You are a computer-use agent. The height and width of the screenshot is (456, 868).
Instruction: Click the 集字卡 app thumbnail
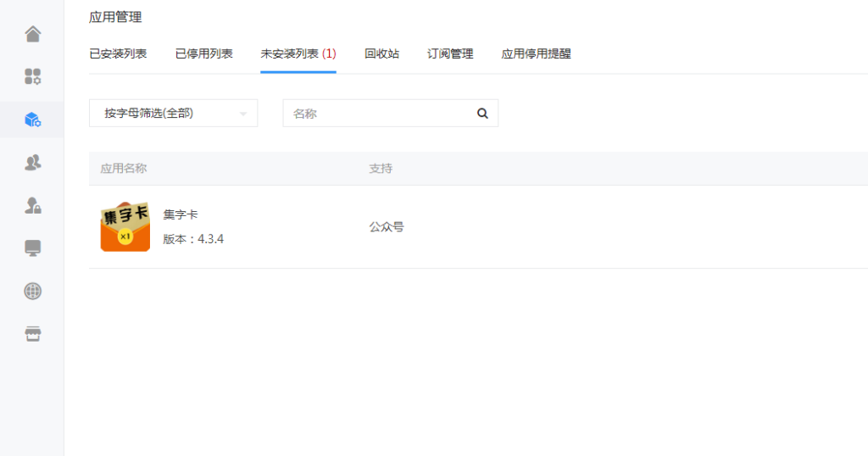coord(125,227)
